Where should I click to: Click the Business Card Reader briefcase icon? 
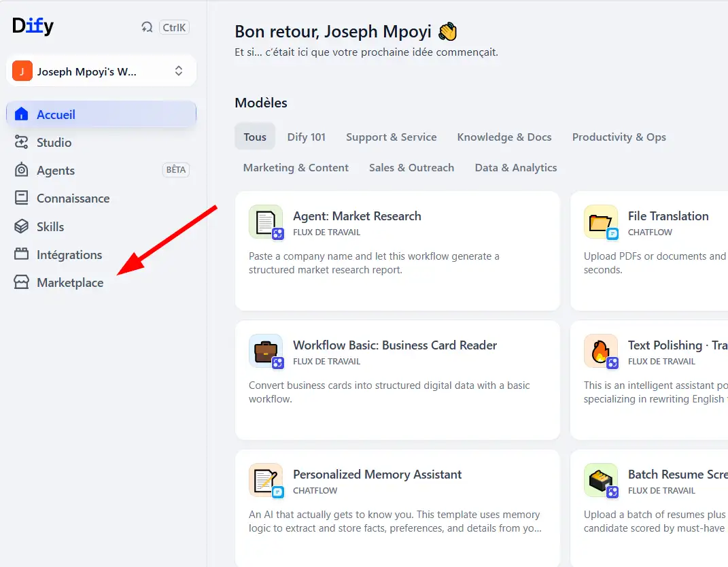266,351
